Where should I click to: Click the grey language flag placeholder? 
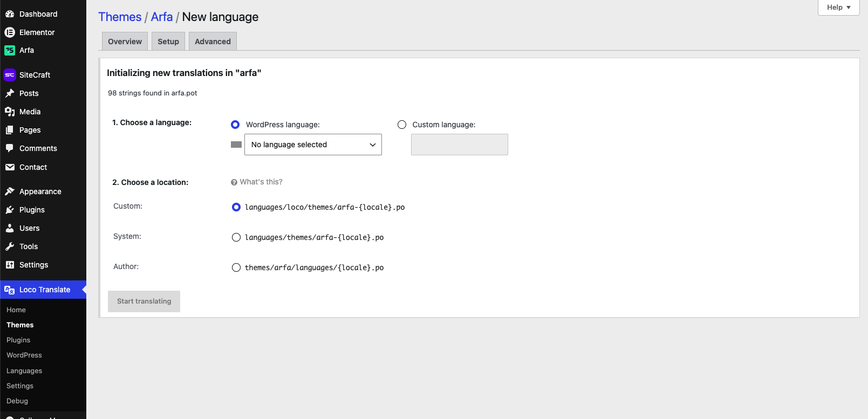236,145
